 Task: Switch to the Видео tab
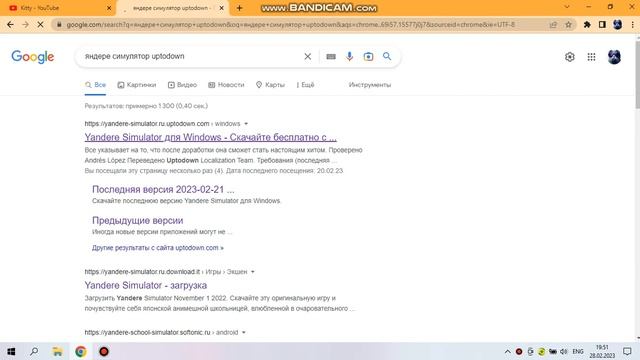tap(182, 85)
